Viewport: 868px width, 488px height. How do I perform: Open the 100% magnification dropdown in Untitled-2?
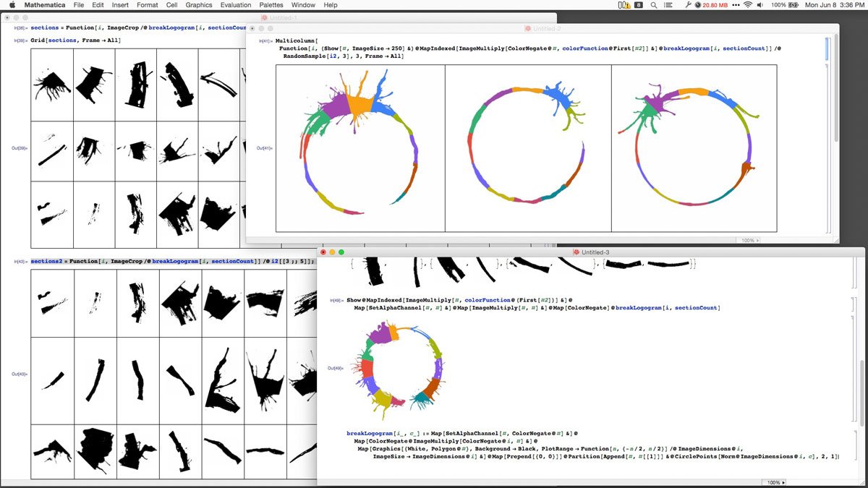[749, 240]
